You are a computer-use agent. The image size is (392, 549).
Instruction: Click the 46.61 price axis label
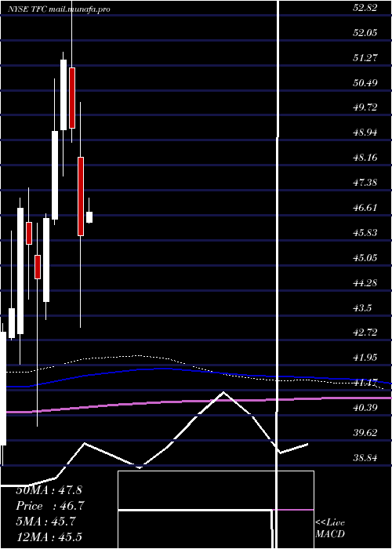coord(365,207)
